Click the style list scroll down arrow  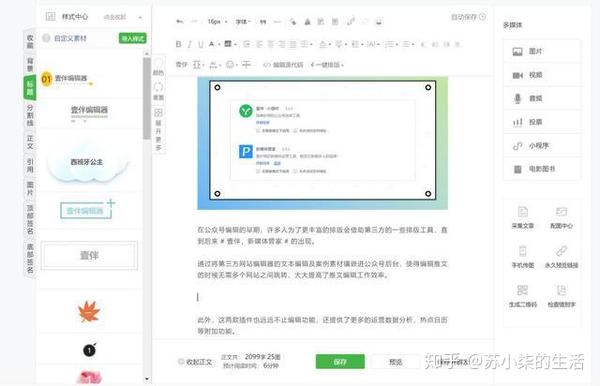click(x=147, y=379)
